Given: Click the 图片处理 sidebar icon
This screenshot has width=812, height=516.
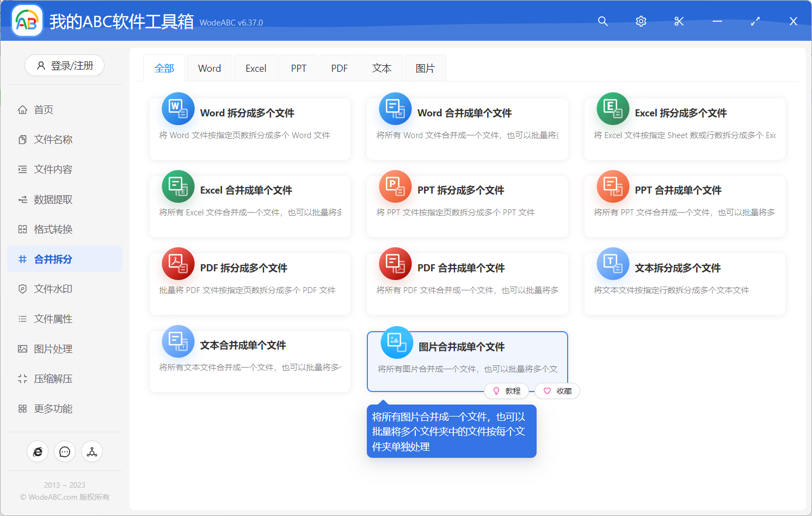Looking at the screenshot, I should [x=22, y=349].
